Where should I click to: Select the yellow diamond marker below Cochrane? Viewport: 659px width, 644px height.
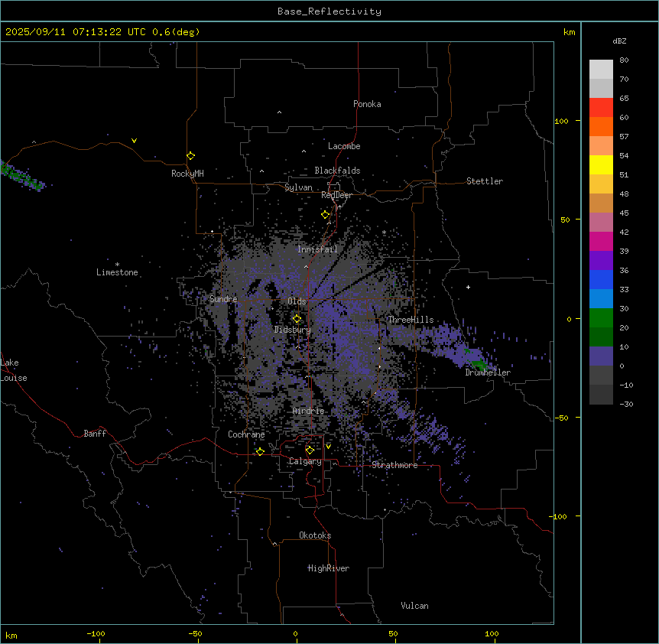pyautogui.click(x=260, y=451)
